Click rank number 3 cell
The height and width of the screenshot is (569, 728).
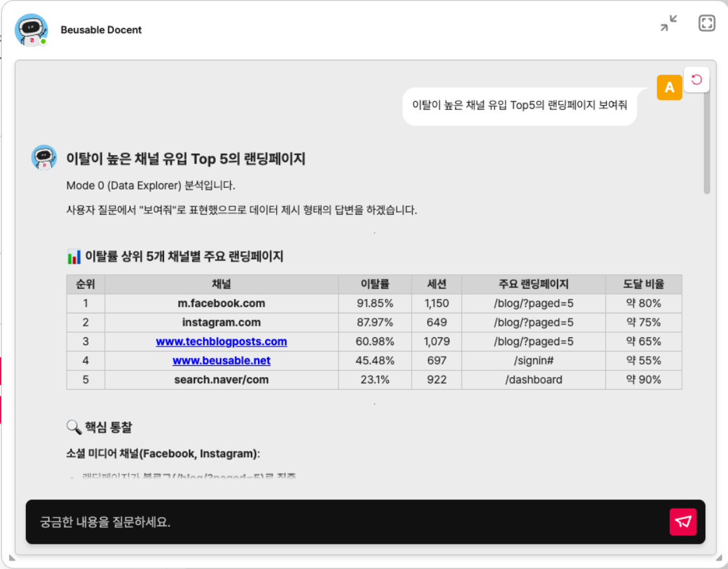point(86,341)
